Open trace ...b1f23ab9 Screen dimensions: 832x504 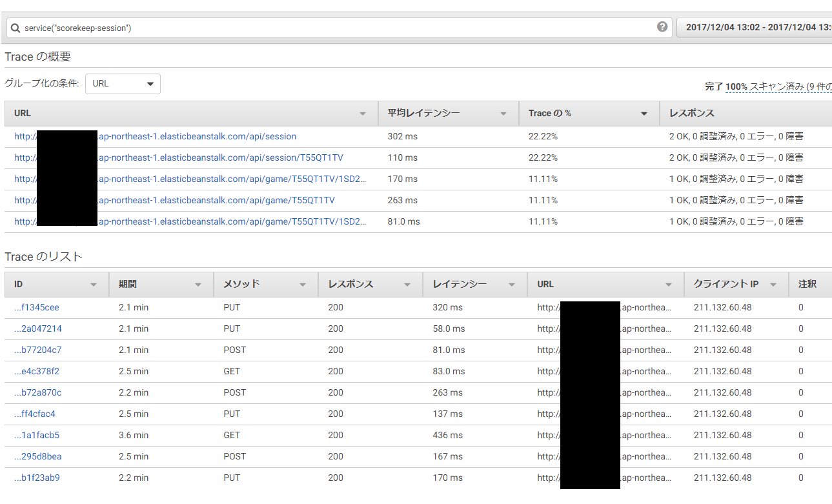point(37,478)
